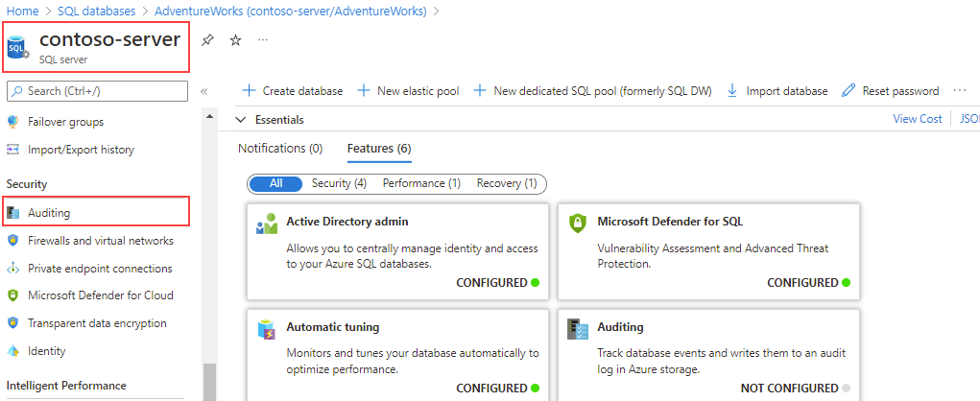This screenshot has width=980, height=401.
Task: Focus the Search (Ctrl+/) box
Action: 97,91
